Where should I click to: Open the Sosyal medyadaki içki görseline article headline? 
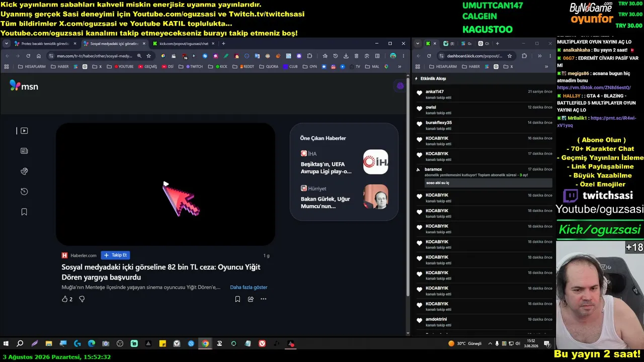161,272
